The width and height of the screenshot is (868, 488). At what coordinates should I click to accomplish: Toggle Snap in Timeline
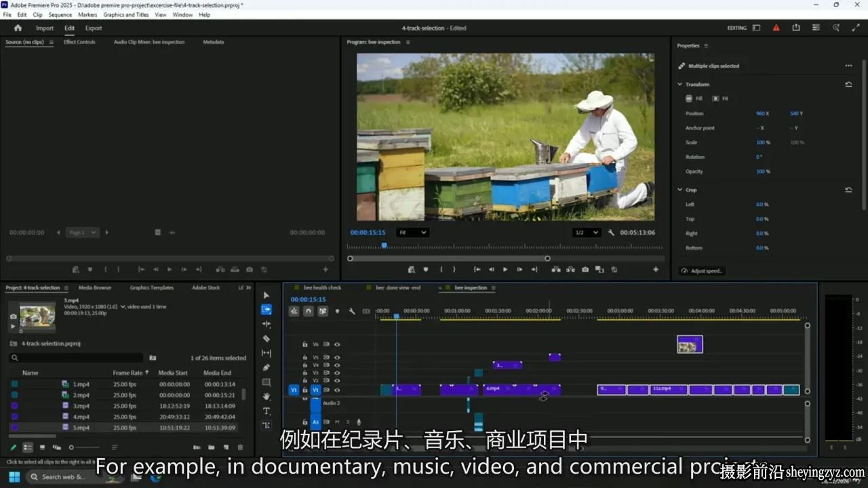pyautogui.click(x=309, y=311)
